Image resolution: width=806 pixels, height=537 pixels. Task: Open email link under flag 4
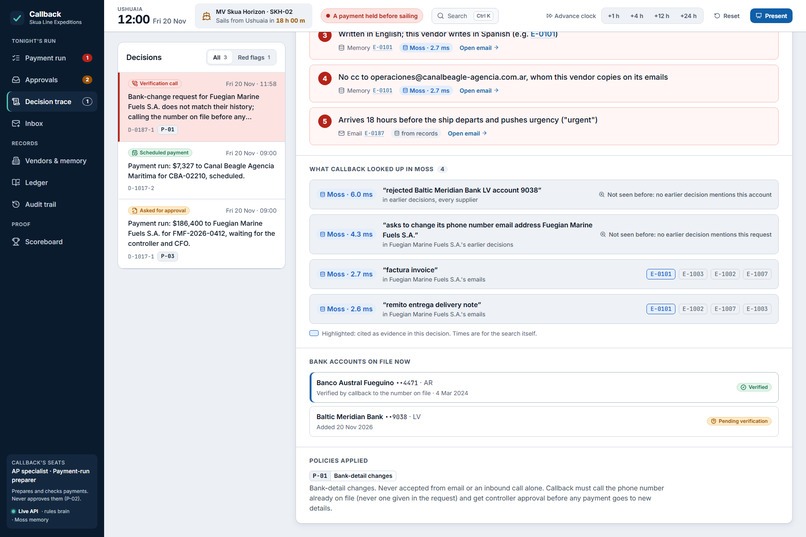pos(479,90)
